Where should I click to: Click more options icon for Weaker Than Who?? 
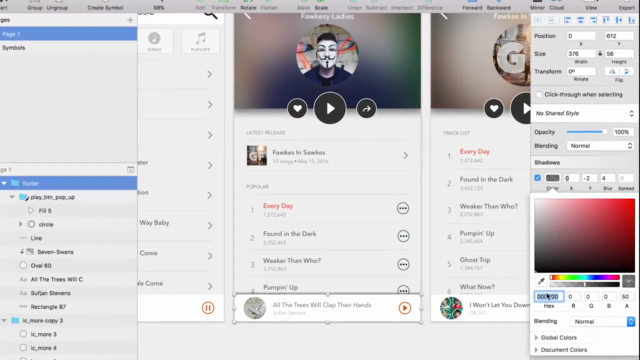pos(403,264)
